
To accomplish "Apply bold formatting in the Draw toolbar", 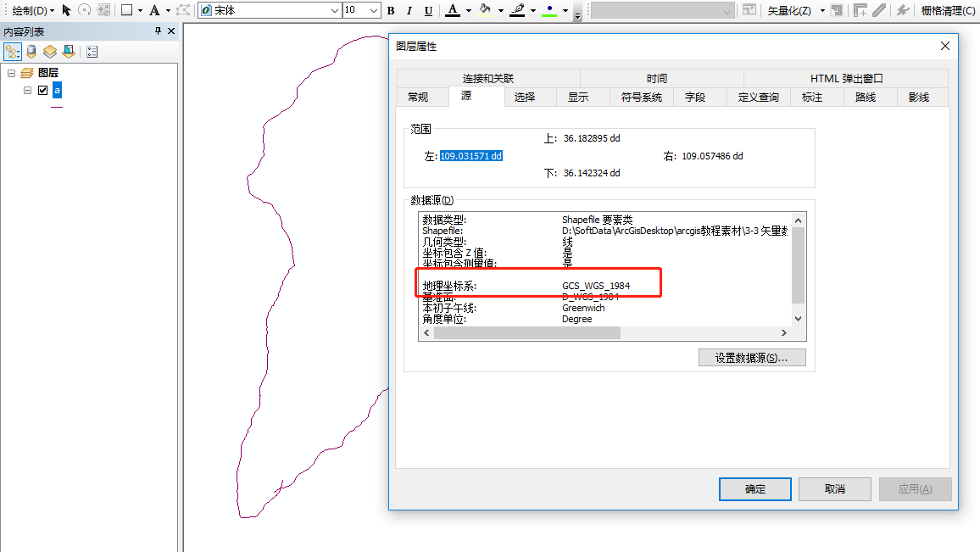I will [x=391, y=11].
